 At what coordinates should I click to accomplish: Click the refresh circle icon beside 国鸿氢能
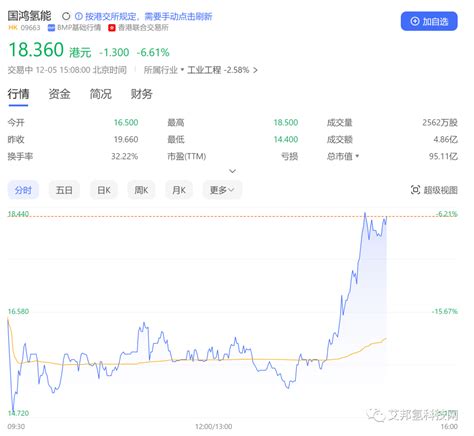(x=66, y=16)
